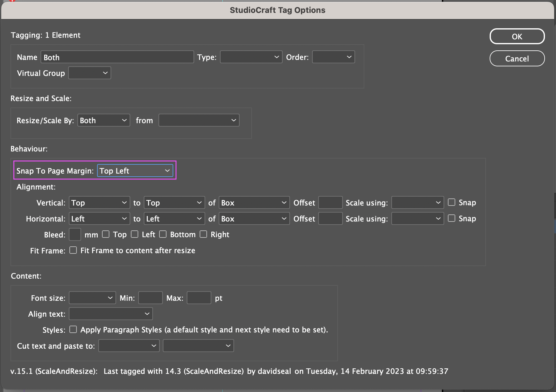The image size is (556, 392).
Task: Enable Apply Paragraph Styles checkbox
Action: click(73, 329)
